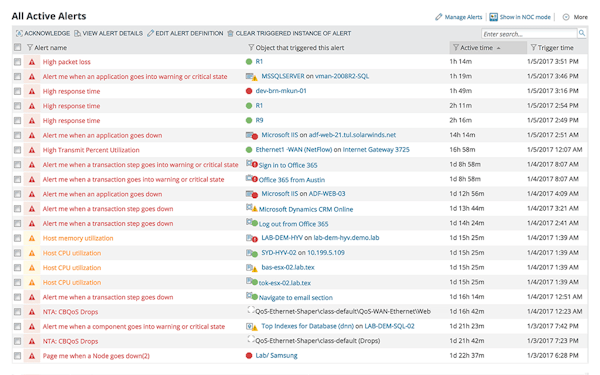Image resolution: width=600 pixels, height=375 pixels.
Task: Open the dev-brn-mkun-01 object link
Action: (281, 91)
